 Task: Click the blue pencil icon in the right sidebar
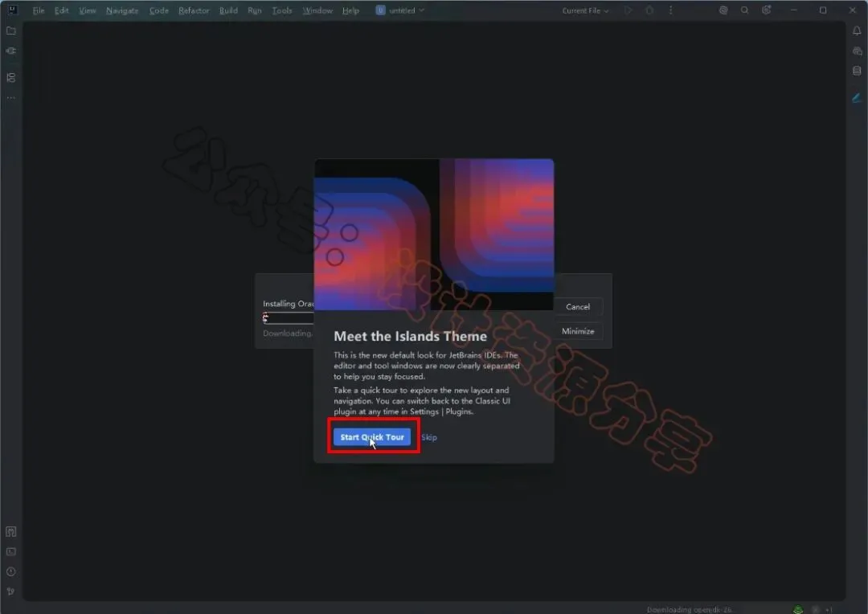[x=857, y=98]
